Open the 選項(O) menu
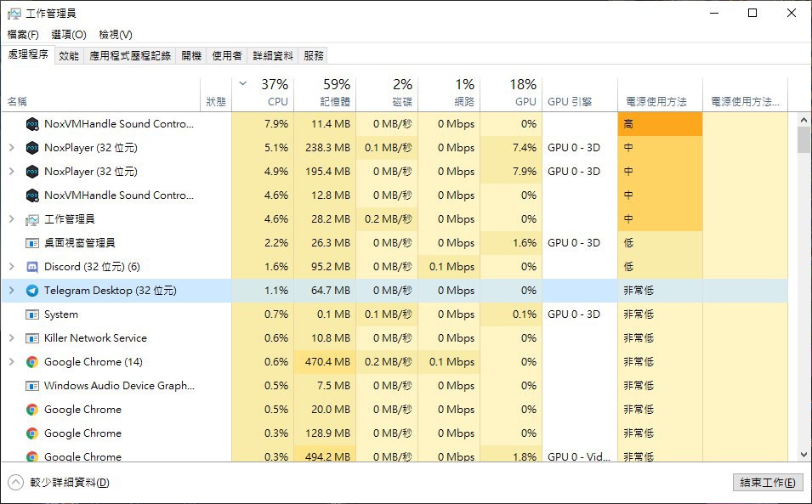 69,35
